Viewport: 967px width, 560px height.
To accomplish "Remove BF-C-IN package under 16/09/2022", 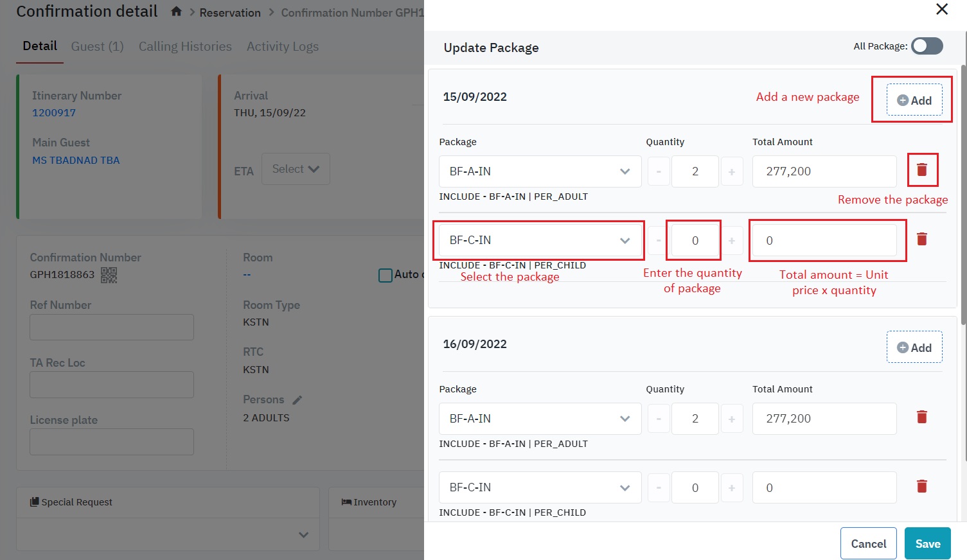I will (921, 486).
